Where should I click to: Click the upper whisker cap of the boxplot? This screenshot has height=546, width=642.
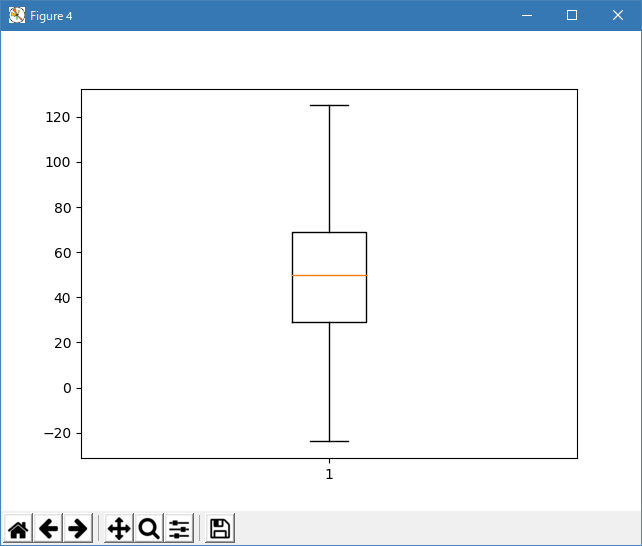coord(329,106)
